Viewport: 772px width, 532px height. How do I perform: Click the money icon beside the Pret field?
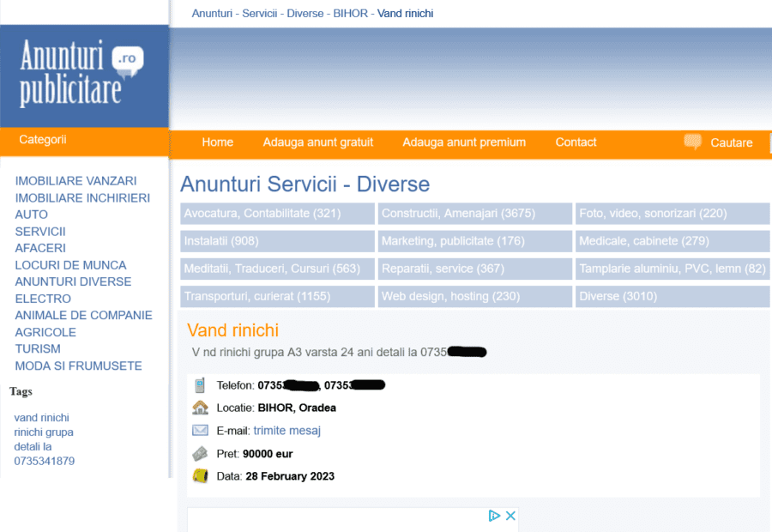point(201,453)
